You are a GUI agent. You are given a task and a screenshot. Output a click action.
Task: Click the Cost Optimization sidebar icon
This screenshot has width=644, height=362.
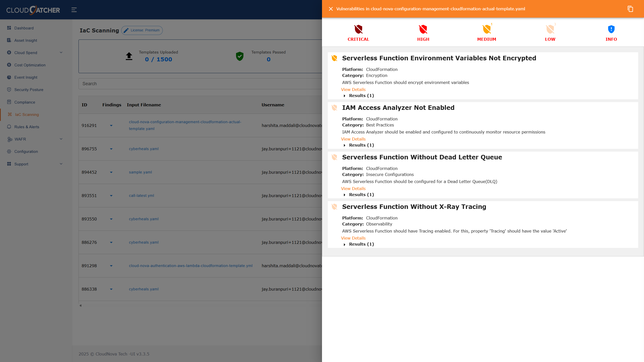9,65
